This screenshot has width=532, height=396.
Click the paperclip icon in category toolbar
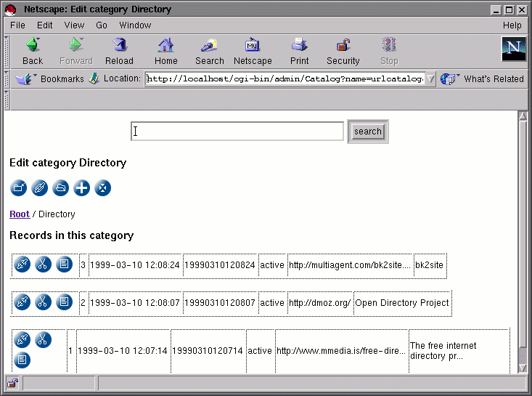(x=40, y=188)
